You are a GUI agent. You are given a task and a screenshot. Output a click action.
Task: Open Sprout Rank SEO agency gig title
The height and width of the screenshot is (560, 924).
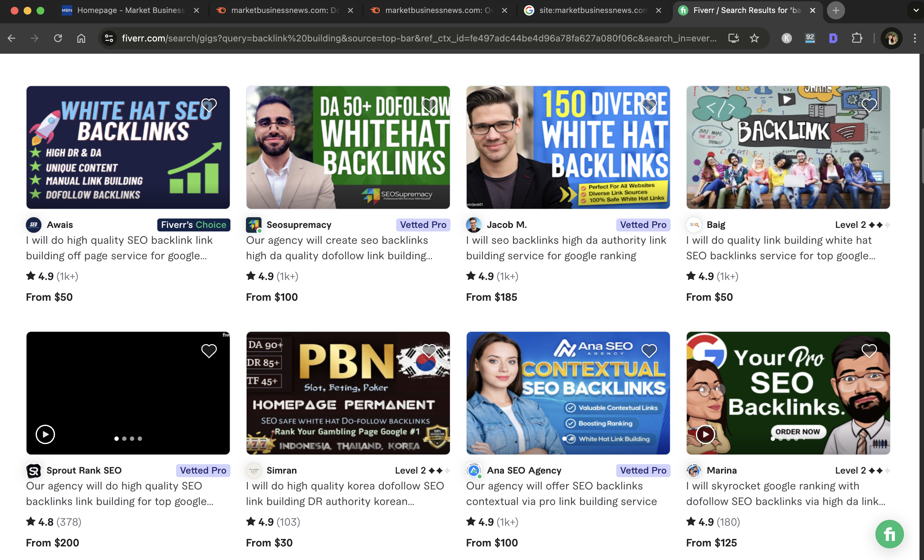[x=120, y=493]
